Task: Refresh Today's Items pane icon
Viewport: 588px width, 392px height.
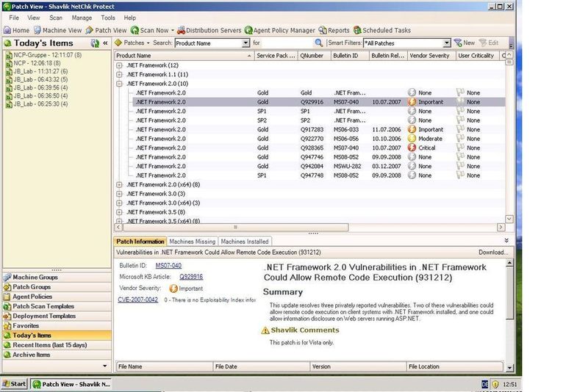Action: tap(95, 43)
